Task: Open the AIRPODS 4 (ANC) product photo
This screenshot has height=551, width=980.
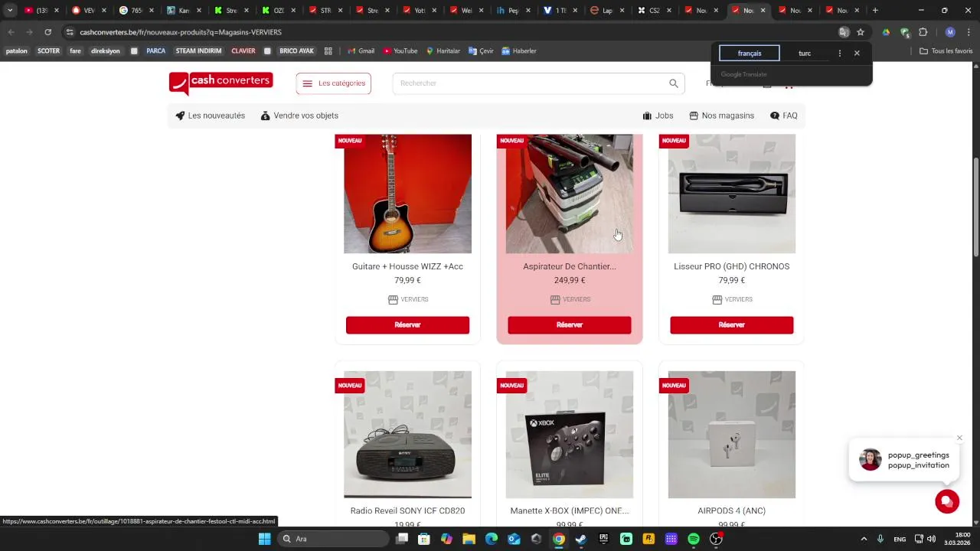Action: [732, 435]
